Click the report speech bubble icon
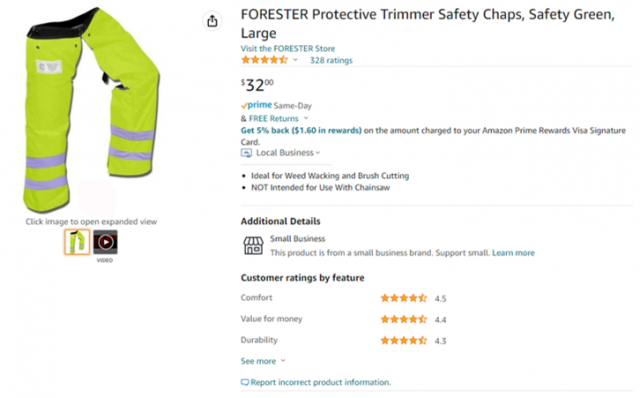 point(244,382)
